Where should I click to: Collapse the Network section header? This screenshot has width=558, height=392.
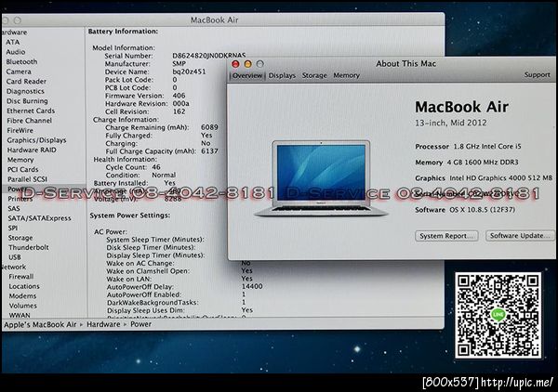tap(14, 267)
